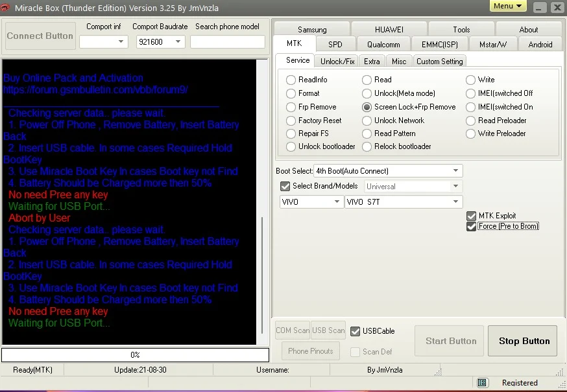Click the Ready(MTK) status text
567x392 pixels.
coord(32,370)
